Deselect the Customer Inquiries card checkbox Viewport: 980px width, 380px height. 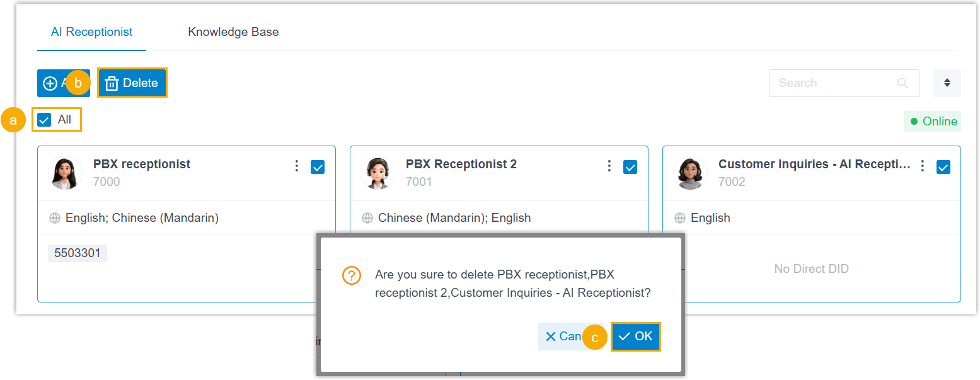(x=943, y=167)
